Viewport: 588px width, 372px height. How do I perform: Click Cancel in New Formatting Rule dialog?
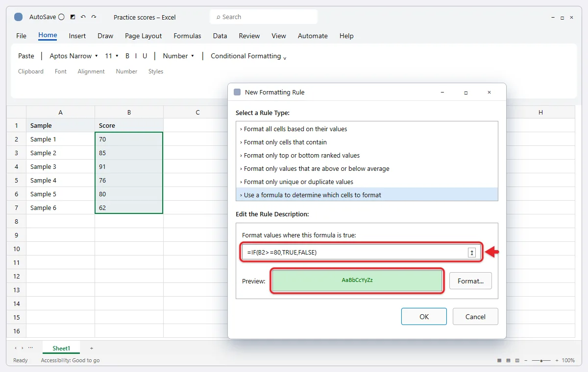coord(475,316)
